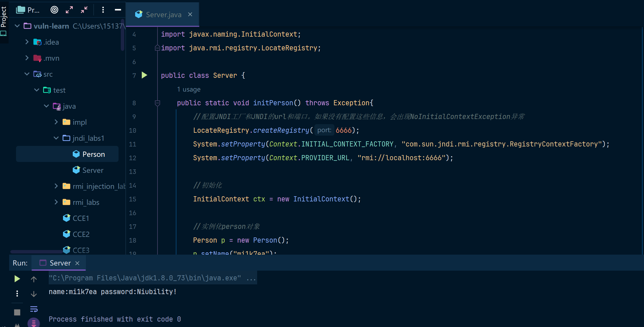644x327 pixels.
Task: Click the test folder icon
Action: pyautogui.click(x=47, y=90)
